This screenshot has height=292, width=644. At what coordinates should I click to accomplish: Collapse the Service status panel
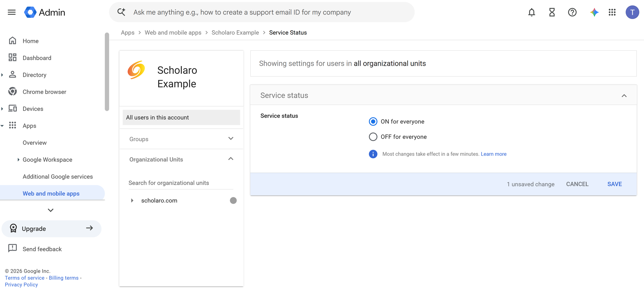624,95
